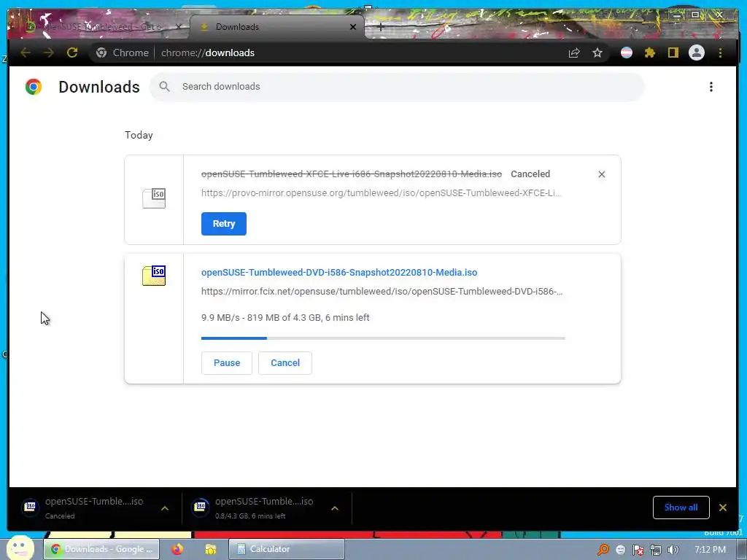Click the browser back arrow
This screenshot has height=560, width=747.
(26, 52)
